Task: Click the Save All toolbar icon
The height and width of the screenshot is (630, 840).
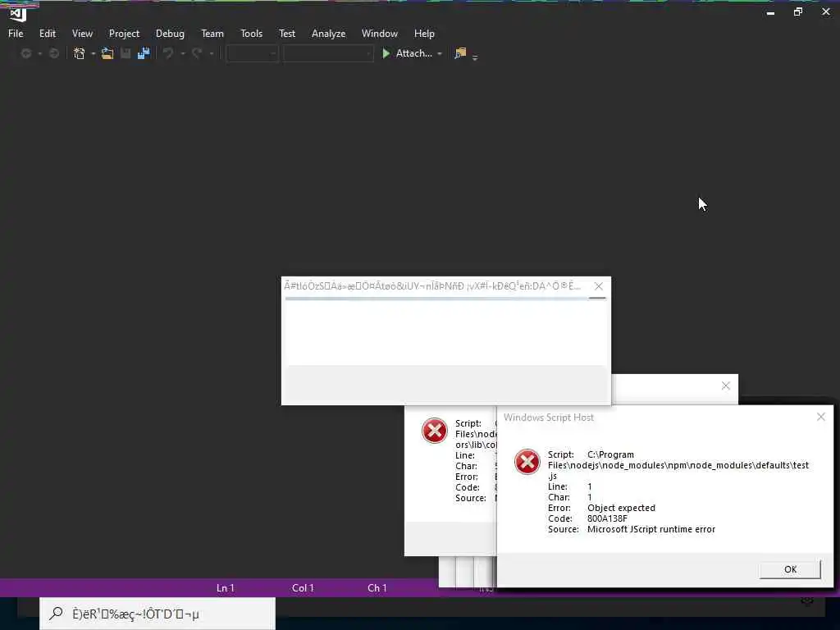Action: click(143, 53)
